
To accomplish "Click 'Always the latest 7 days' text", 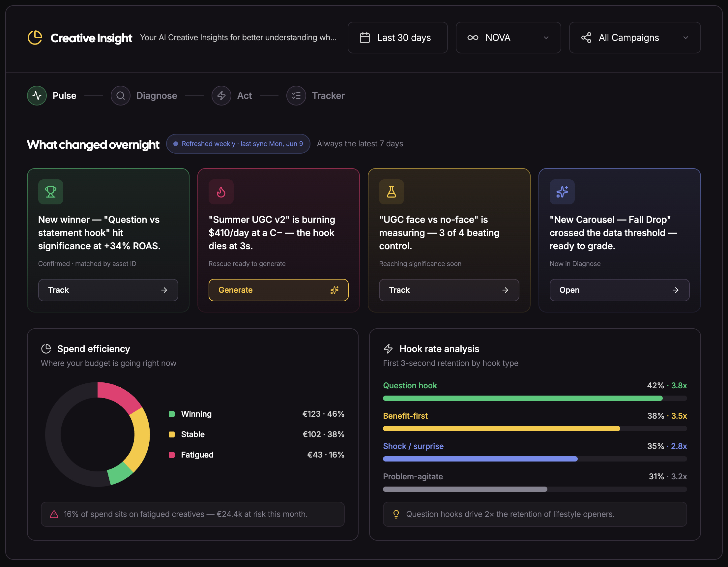I will [360, 144].
